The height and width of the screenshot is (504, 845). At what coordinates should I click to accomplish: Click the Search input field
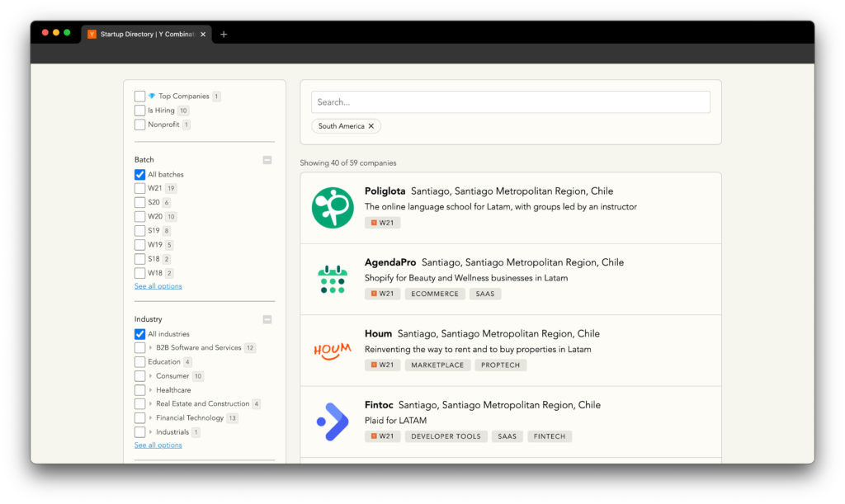coord(510,101)
